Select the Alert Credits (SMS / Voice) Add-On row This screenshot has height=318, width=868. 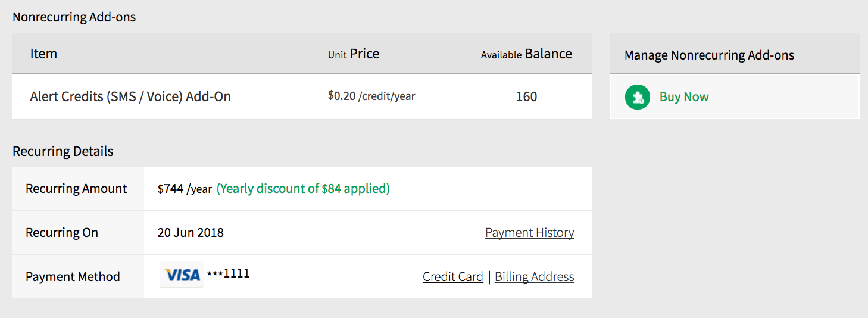(x=130, y=96)
